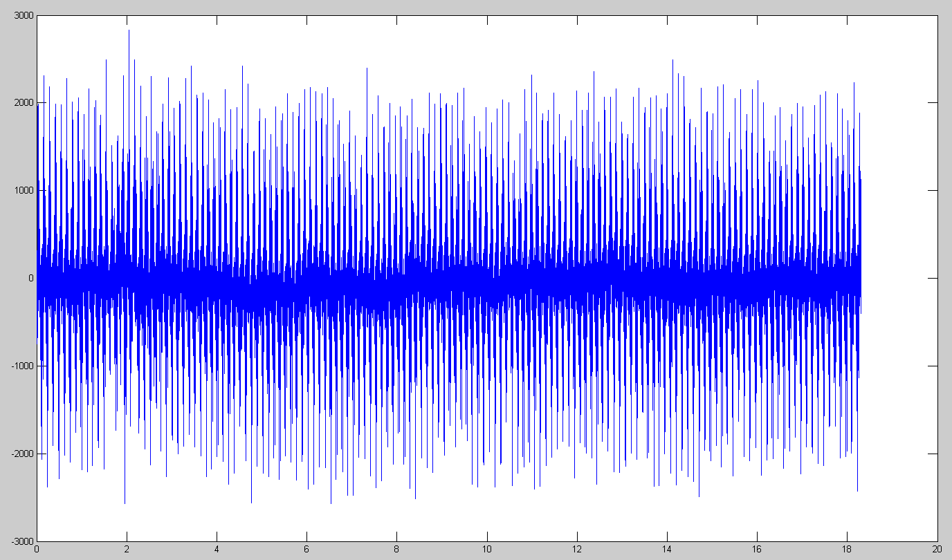
Task: Click the x-axis tick label 14
Action: tap(667, 550)
